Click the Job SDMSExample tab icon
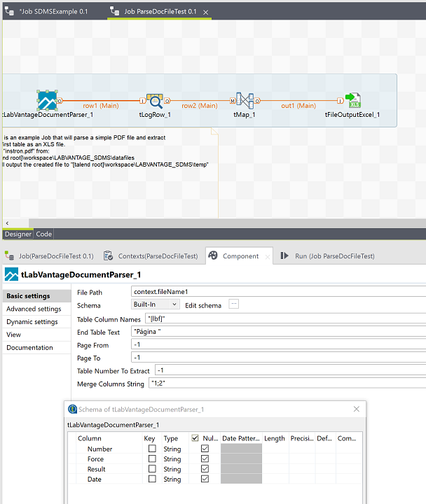 [x=9, y=11]
